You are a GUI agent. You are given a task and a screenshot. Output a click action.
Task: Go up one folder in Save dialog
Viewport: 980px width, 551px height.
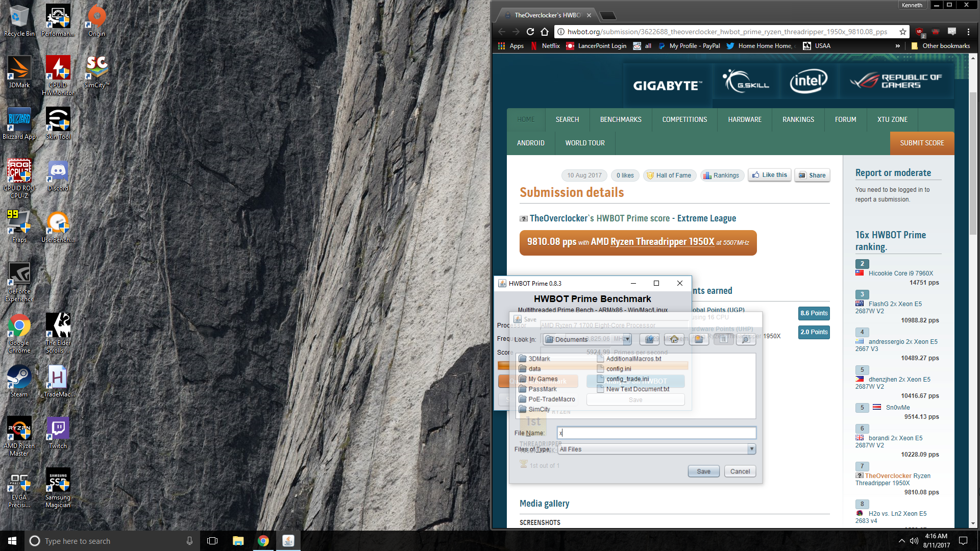(649, 339)
